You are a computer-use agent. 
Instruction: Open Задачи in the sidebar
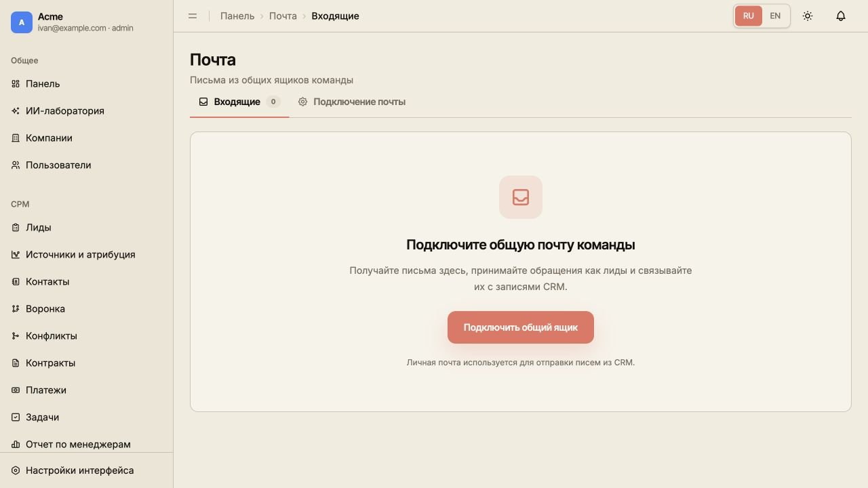pos(87,418)
